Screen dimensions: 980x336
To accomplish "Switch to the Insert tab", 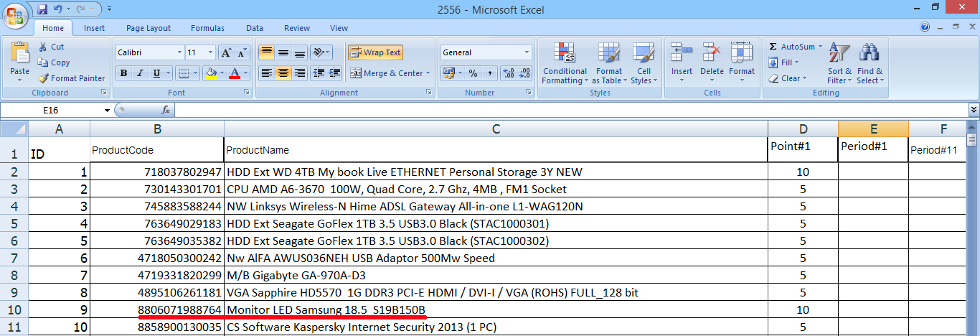I will click(94, 28).
